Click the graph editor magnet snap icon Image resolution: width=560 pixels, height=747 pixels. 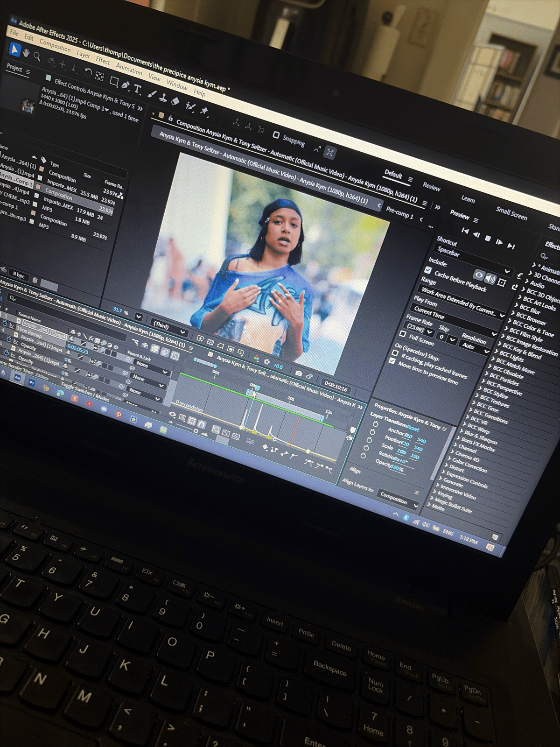(x=201, y=424)
